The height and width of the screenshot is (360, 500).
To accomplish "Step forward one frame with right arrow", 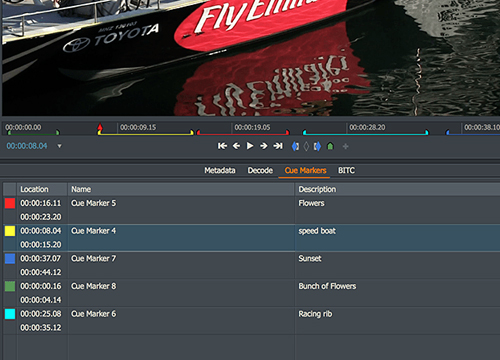I will 263,146.
